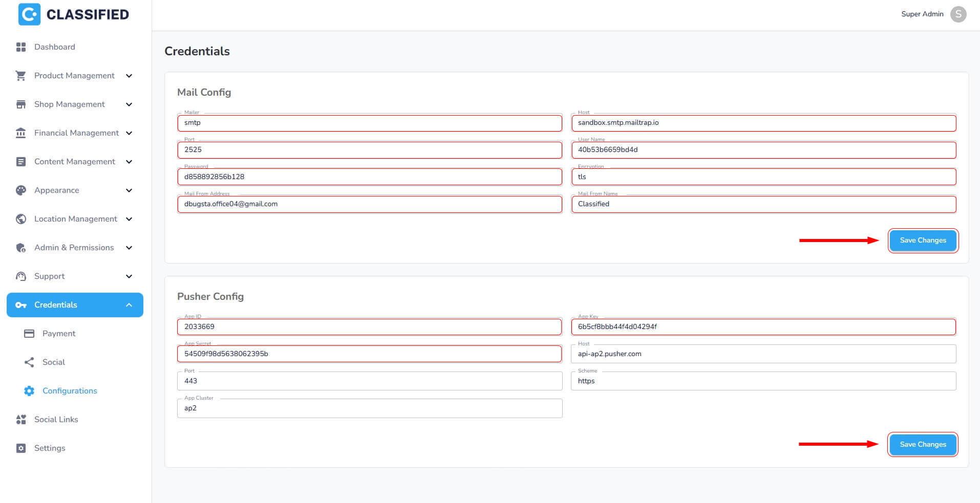Open the Super Admin avatar menu

coord(958,14)
